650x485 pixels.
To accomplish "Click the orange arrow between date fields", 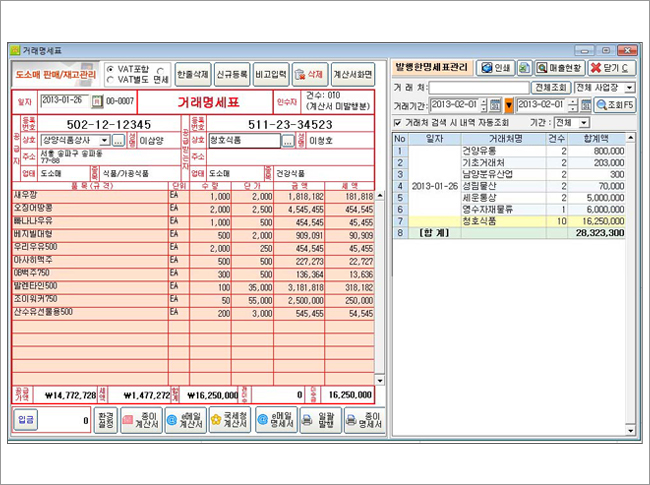I will tap(509, 105).
